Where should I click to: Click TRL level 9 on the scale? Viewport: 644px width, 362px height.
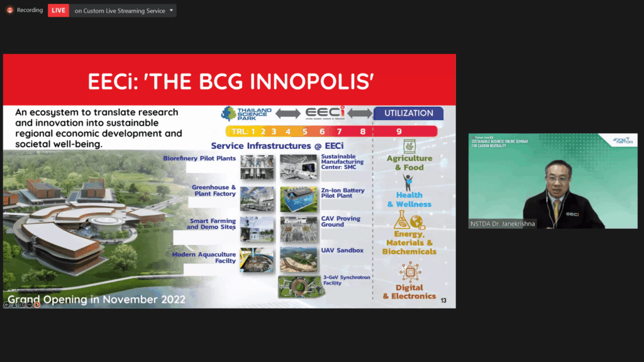399,131
